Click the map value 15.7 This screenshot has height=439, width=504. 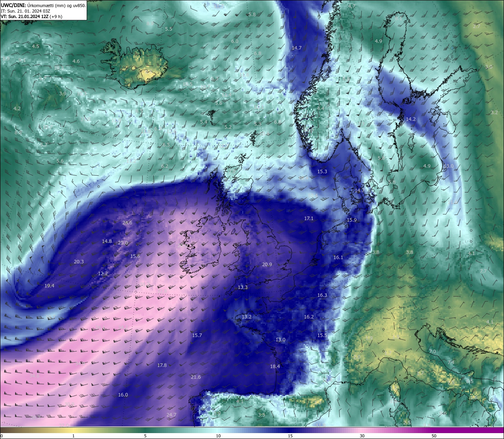(197, 335)
